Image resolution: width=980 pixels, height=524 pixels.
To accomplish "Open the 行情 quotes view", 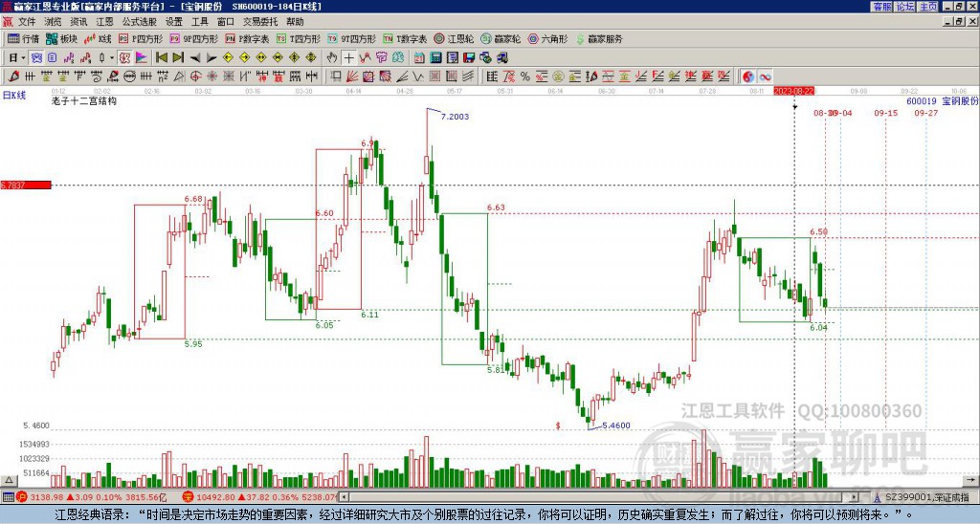I will [23, 38].
